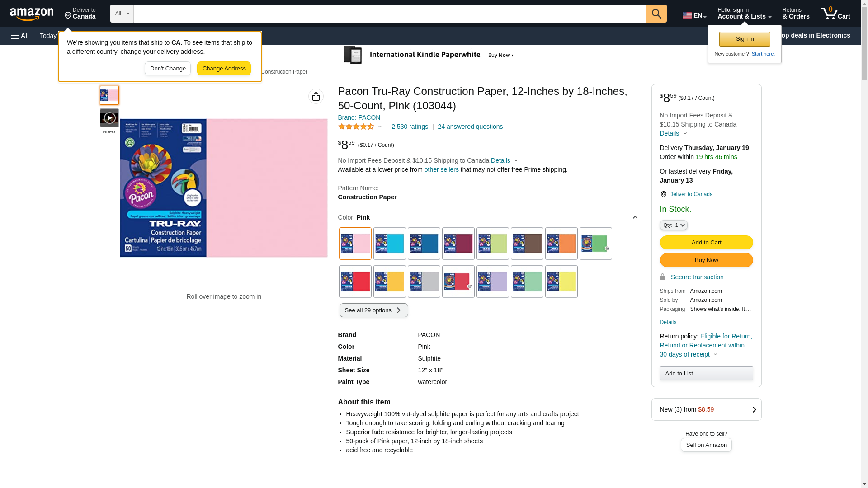868x488 pixels.
Task: Play the product video thumbnail
Action: coord(109,118)
